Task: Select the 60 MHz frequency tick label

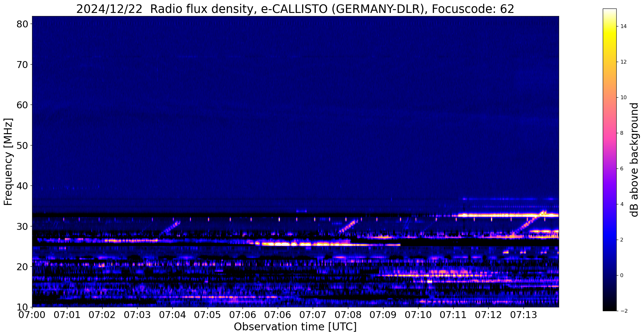Action: click(x=22, y=105)
